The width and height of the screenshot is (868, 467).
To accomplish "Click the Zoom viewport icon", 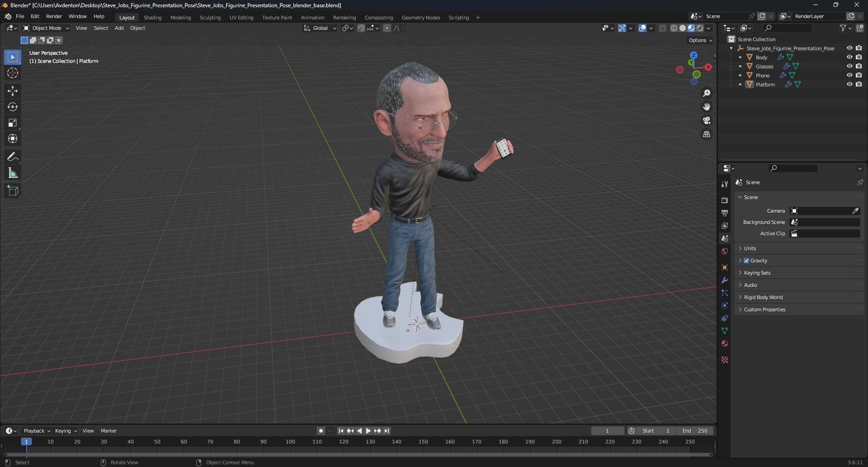I will [x=707, y=93].
